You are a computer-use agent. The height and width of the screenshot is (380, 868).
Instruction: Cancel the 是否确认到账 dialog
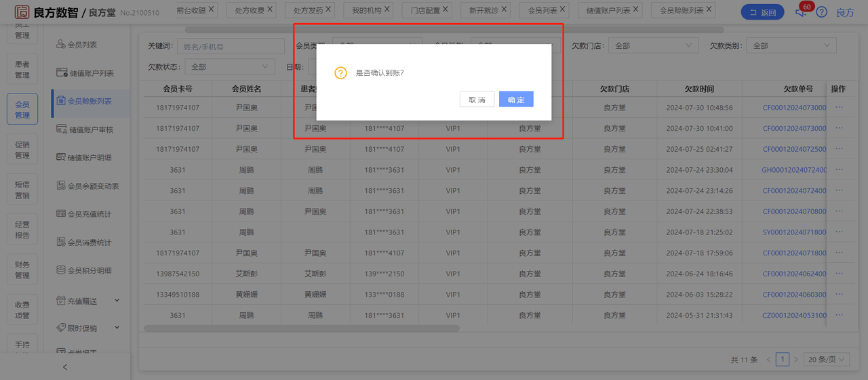(477, 100)
